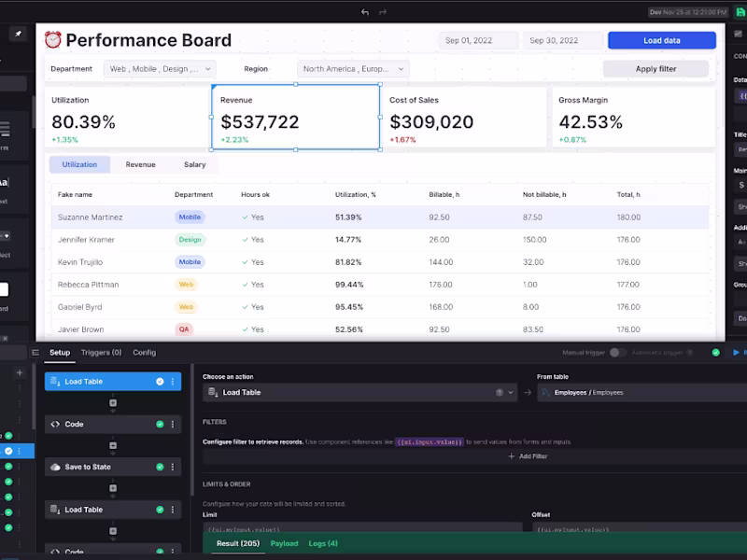Click the undo arrow in top bar
747x560 pixels.
pyautogui.click(x=365, y=12)
